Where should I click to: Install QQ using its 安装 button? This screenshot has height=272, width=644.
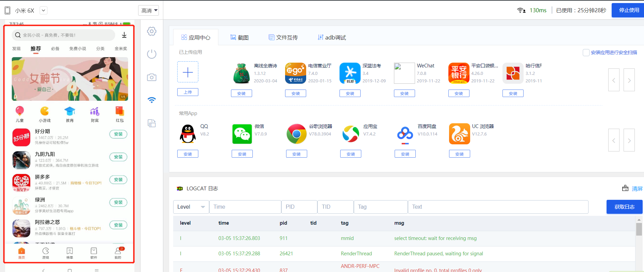(188, 154)
